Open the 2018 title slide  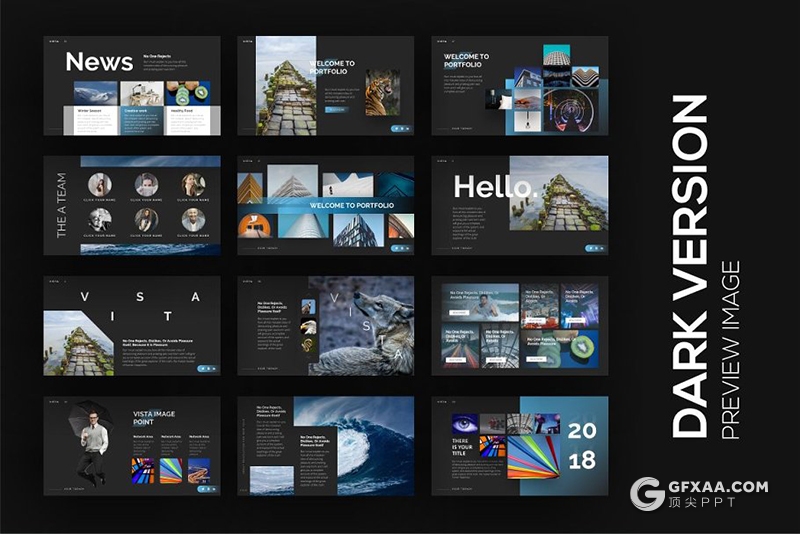click(519, 446)
